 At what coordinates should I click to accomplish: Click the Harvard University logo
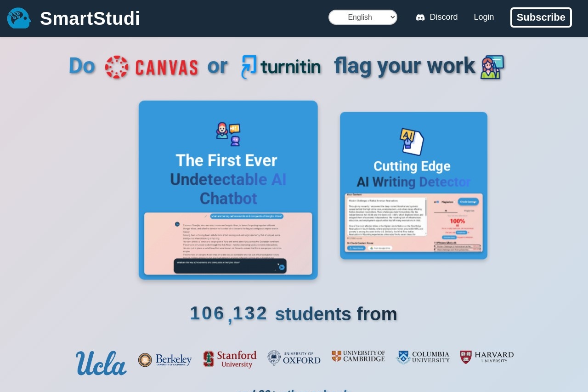(487, 357)
